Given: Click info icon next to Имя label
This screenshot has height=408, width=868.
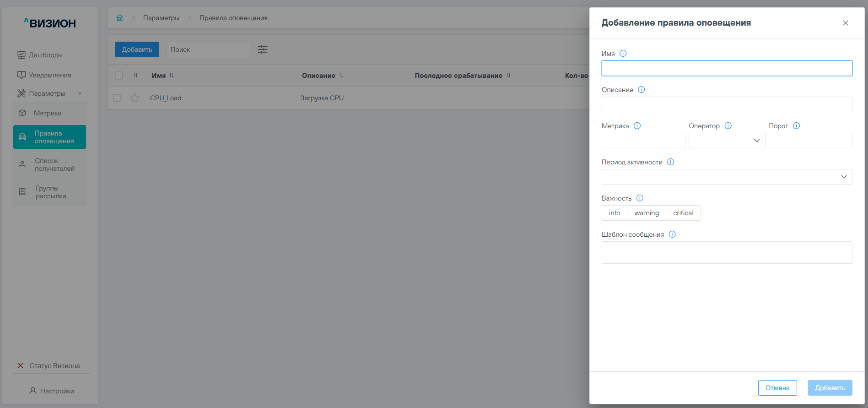Looking at the screenshot, I should (x=623, y=54).
